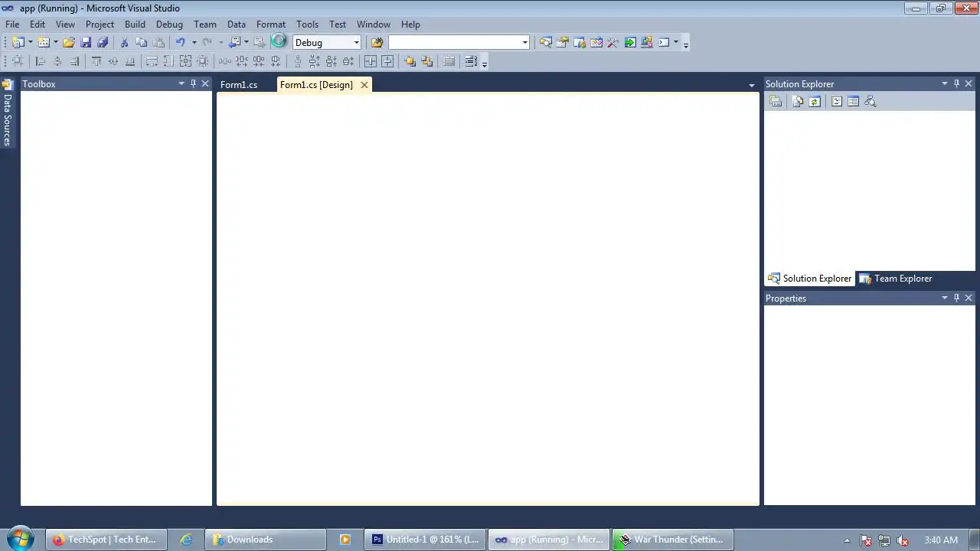Toggle auto-hide pin on the Toolbox panel
The image size is (980, 551).
[x=193, y=84]
